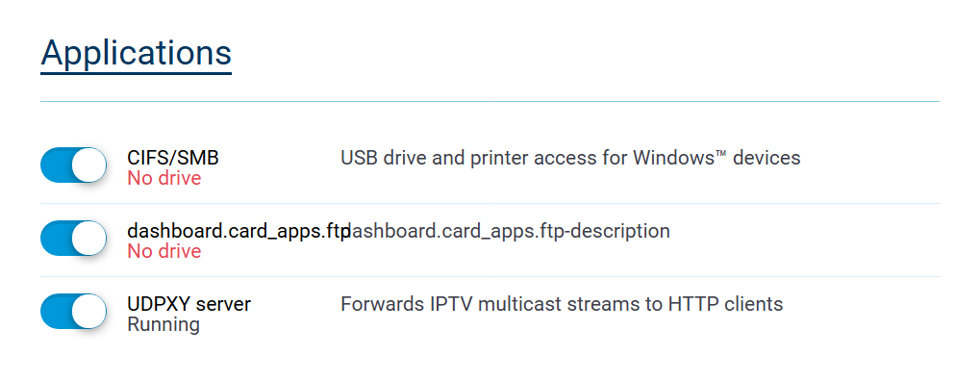
Task: Switch off the UDPXY server toggle
Action: (x=74, y=312)
